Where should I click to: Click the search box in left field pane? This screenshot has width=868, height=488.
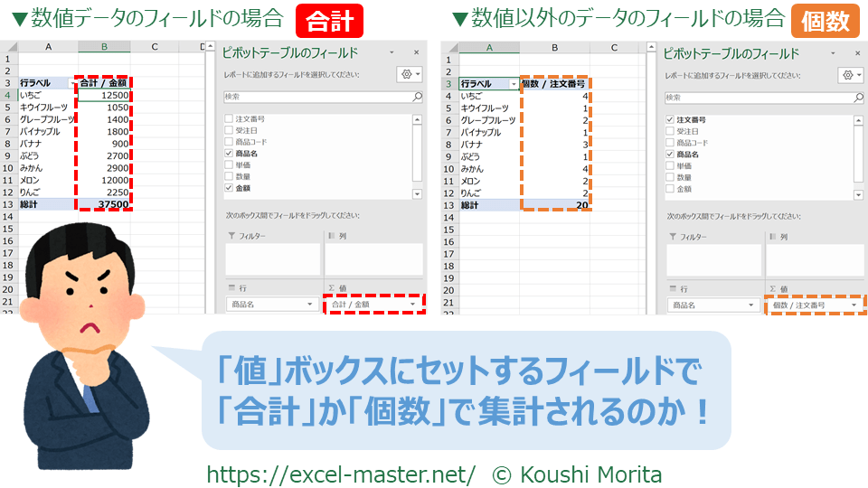tap(316, 96)
